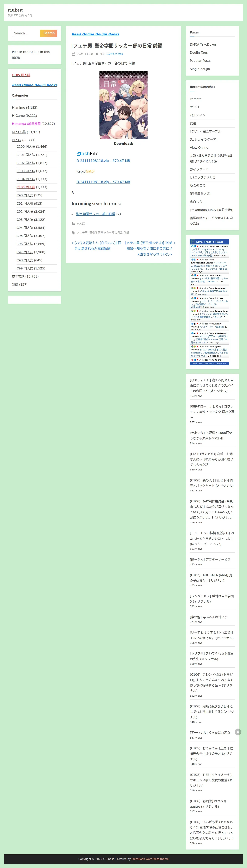Image resolution: width=247 pixels, height=868 pixels.
Task: Open popular post [アーセナル] ぐちゅ濡れ乙女
Action: (210, 733)
